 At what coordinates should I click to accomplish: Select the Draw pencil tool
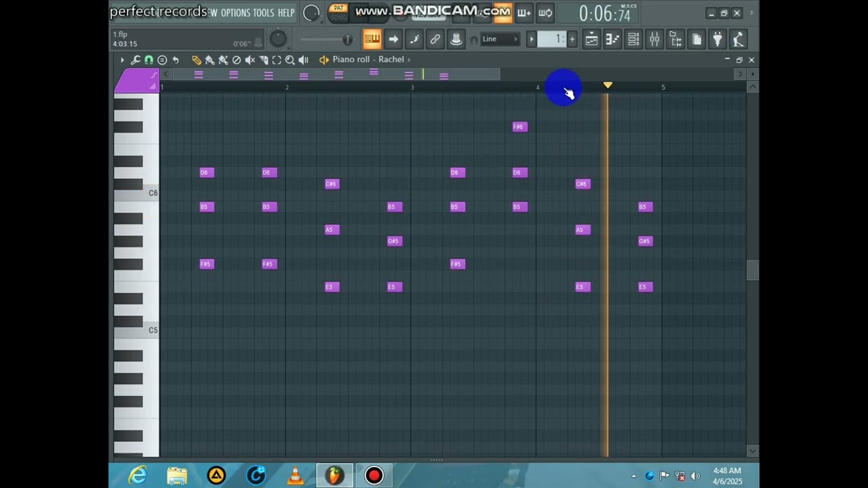point(196,60)
